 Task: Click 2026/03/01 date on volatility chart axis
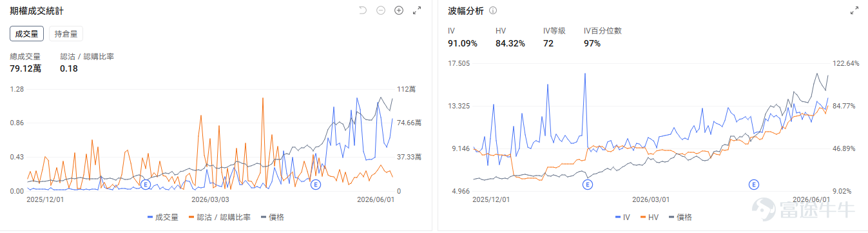coord(651,200)
